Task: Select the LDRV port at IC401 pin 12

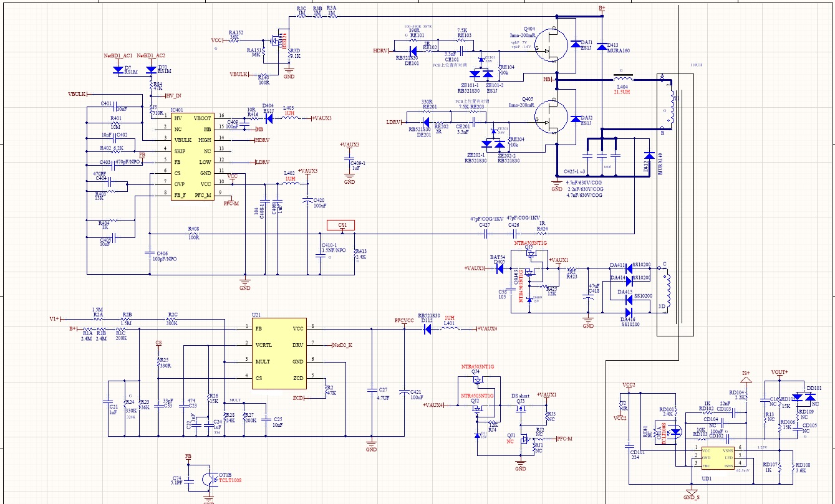Action: [263, 163]
